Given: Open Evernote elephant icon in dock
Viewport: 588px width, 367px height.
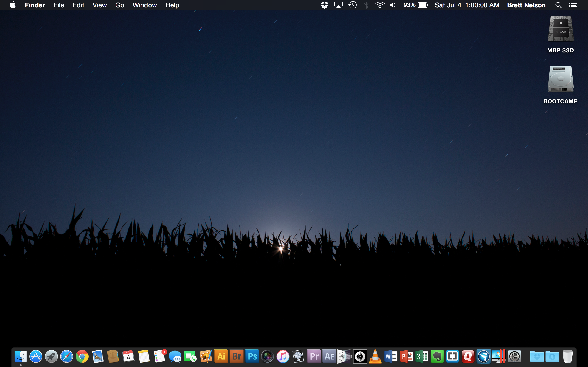Looking at the screenshot, I should [x=437, y=356].
